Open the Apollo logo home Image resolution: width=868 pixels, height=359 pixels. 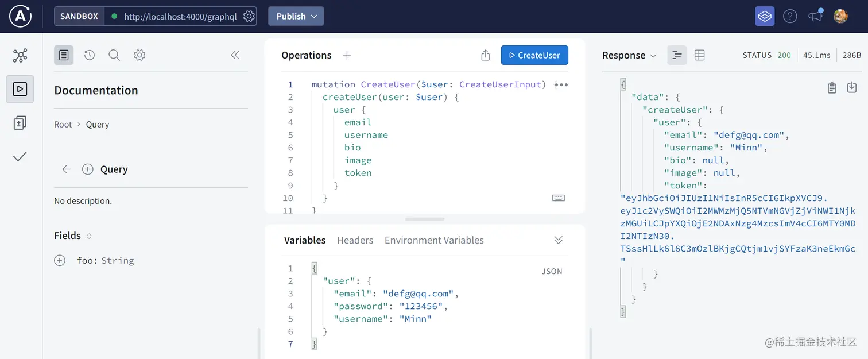(x=21, y=16)
